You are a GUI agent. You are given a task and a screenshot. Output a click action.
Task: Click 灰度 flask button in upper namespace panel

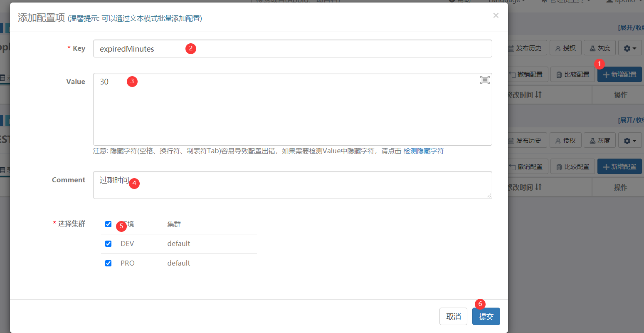point(600,48)
